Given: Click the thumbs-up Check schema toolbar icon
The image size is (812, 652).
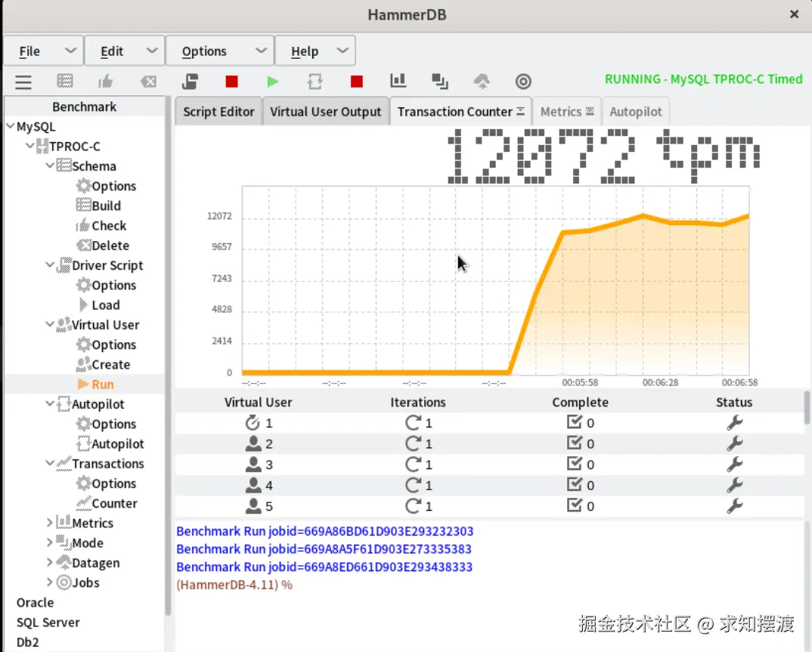Looking at the screenshot, I should (106, 82).
